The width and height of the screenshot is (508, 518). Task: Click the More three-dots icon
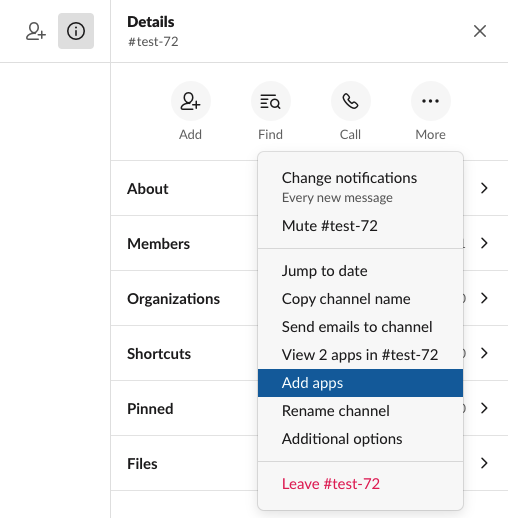point(431,101)
